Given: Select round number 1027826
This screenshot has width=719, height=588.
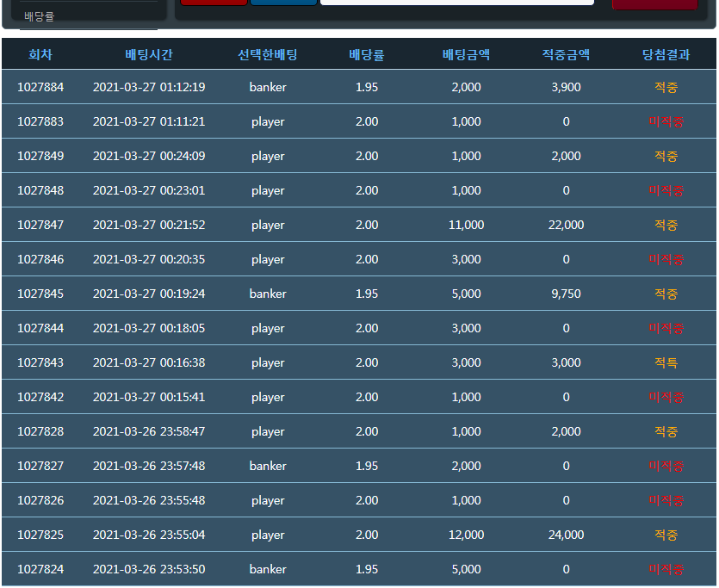Looking at the screenshot, I should pyautogui.click(x=40, y=500).
